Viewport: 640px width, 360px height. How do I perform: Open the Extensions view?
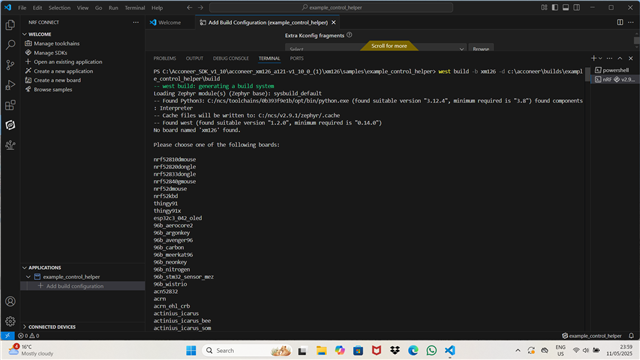coord(10,105)
